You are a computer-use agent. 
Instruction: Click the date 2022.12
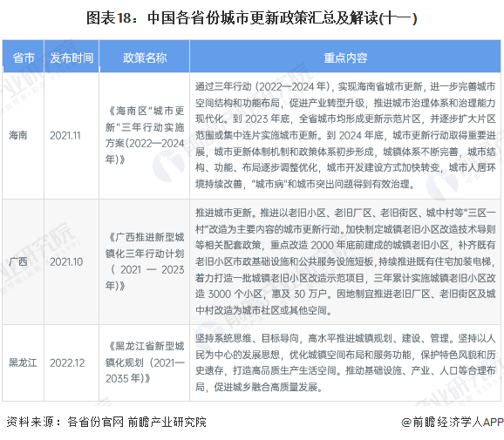[x=67, y=362]
